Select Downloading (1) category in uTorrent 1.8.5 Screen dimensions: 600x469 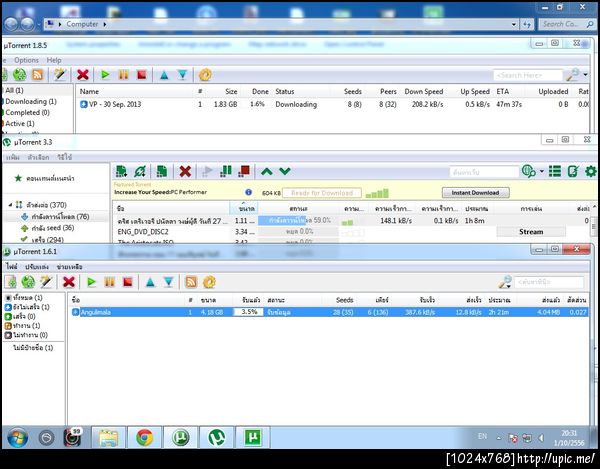click(31, 101)
